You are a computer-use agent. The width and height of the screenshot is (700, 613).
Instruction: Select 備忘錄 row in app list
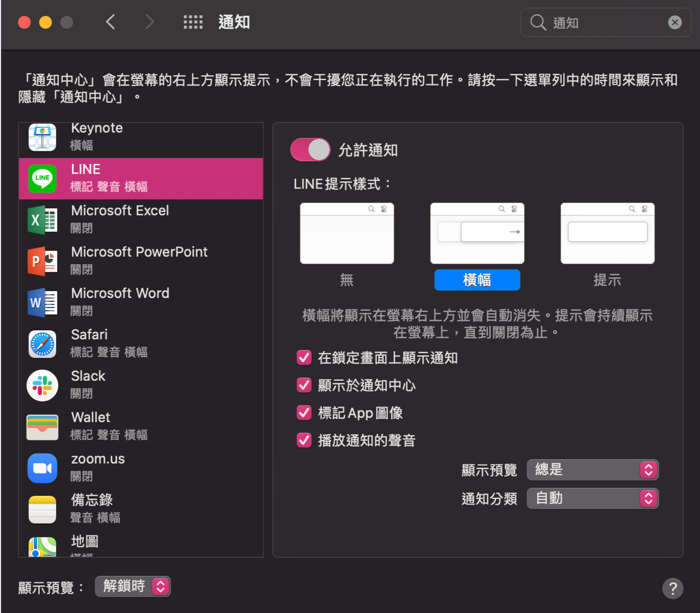141,509
